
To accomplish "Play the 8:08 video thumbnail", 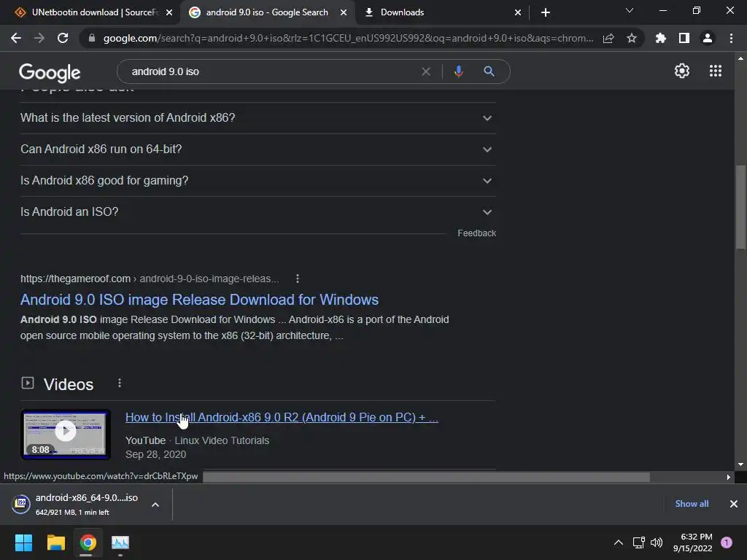I will click(66, 435).
